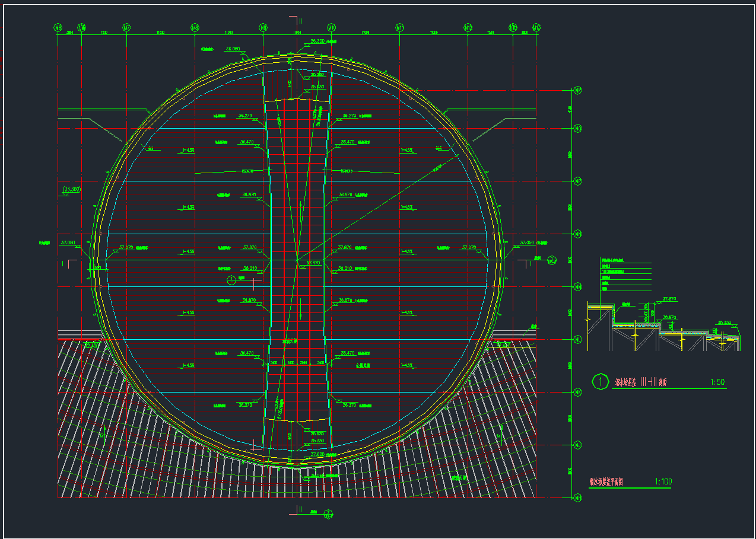Select the MJ grid axis bubble
Screen dimensions: 756x539
(577, 445)
